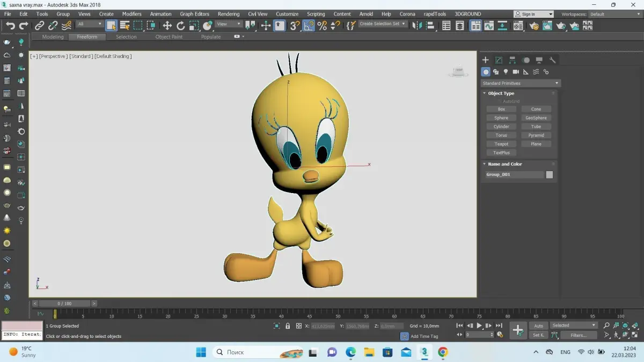Toggle Spinner Snap on main toolbar
This screenshot has width=644, height=362.
coord(335,25)
